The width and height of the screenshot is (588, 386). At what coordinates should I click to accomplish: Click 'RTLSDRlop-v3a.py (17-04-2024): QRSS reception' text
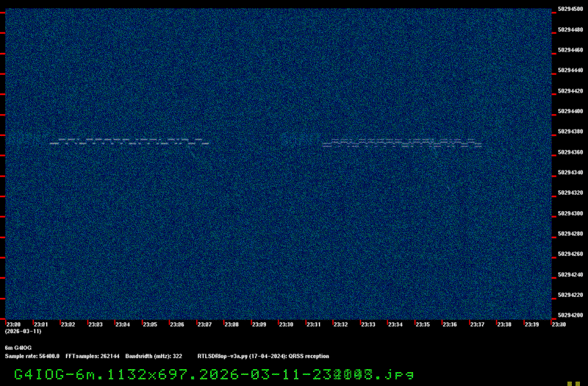click(x=263, y=356)
